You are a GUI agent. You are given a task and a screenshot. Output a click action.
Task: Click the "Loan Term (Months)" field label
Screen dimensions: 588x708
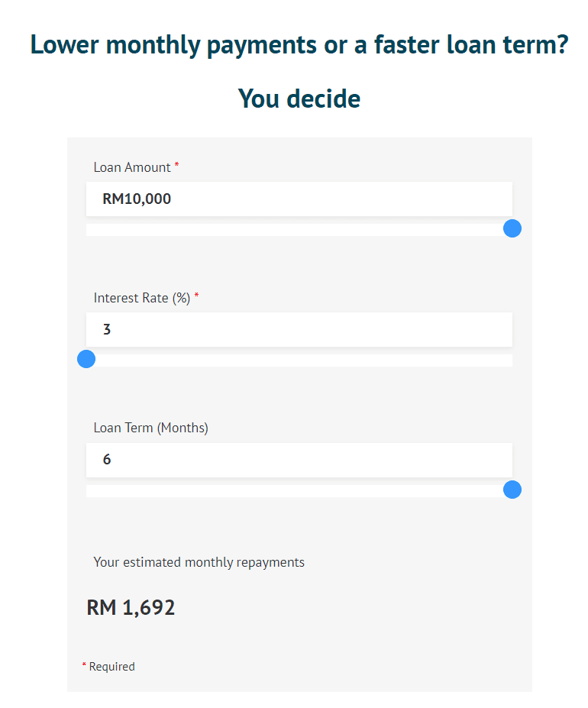pyautogui.click(x=150, y=428)
